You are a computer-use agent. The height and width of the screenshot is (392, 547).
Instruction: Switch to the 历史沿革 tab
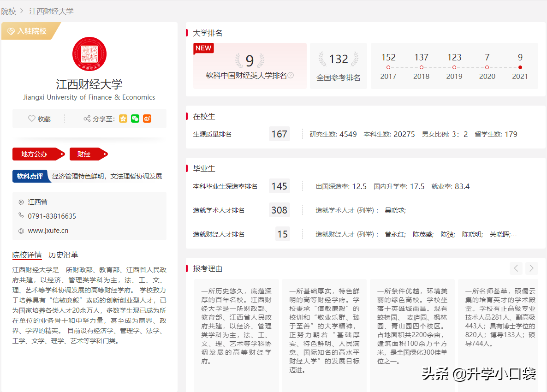pyautogui.click(x=65, y=255)
